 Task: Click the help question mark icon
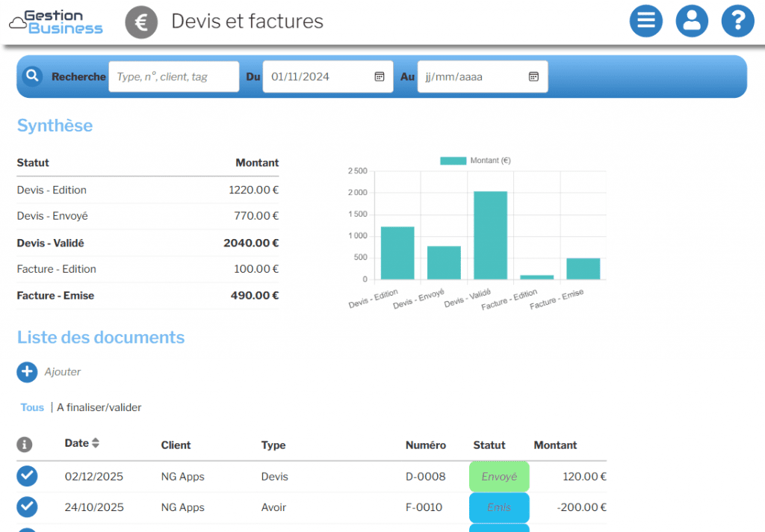pos(737,21)
